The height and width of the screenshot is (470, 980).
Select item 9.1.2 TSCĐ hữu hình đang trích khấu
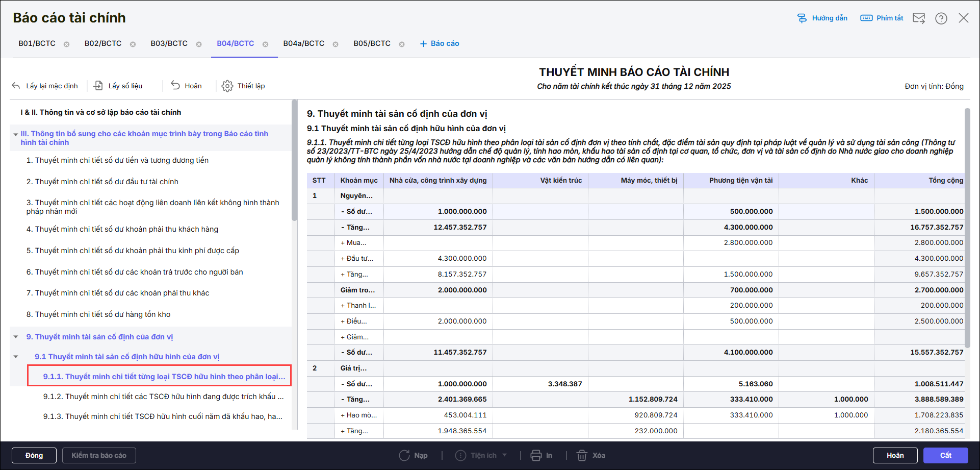pos(163,397)
